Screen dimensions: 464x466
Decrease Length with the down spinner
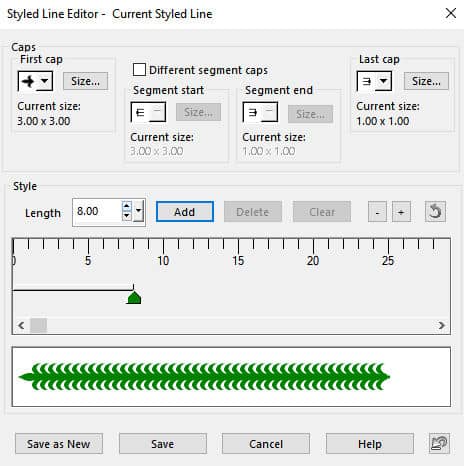(x=127, y=216)
